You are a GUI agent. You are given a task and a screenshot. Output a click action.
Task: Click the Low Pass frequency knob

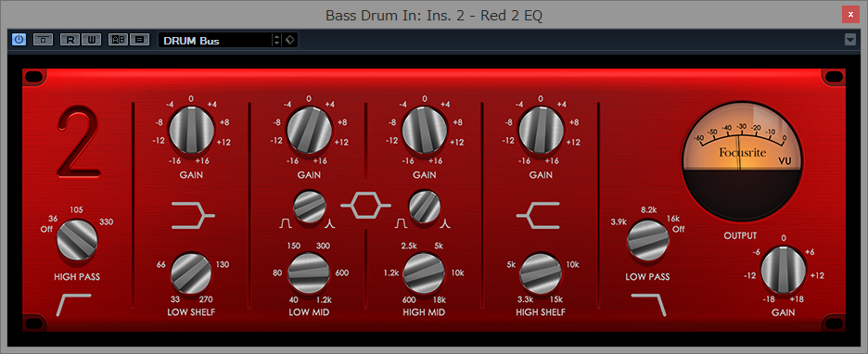pos(647,240)
